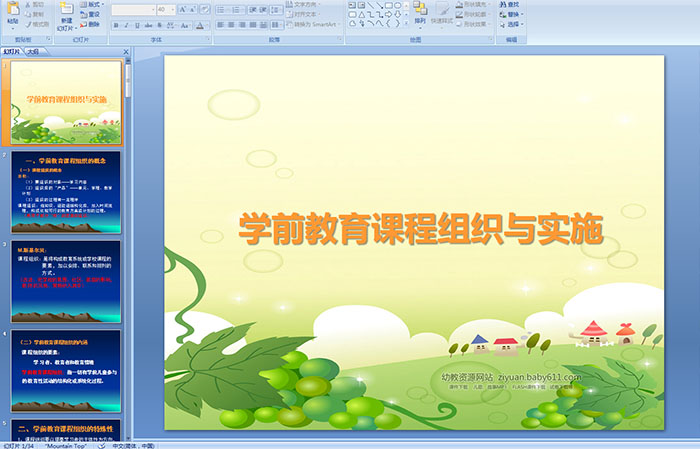
Task: Switch to the Slides (幻灯片) pane tab
Action: coord(12,52)
